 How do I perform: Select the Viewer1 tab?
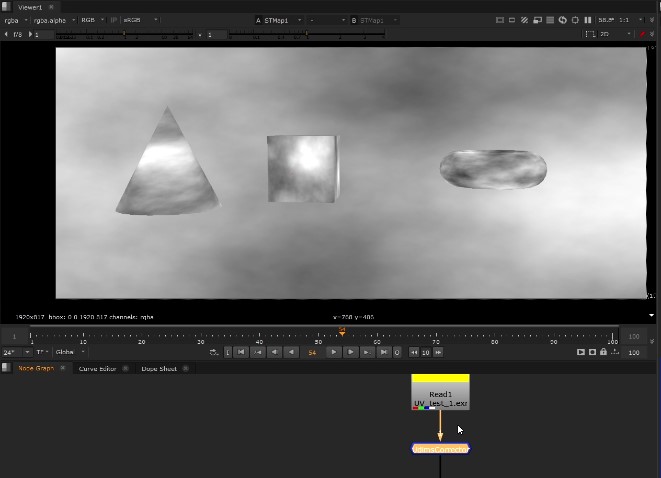[30, 6]
